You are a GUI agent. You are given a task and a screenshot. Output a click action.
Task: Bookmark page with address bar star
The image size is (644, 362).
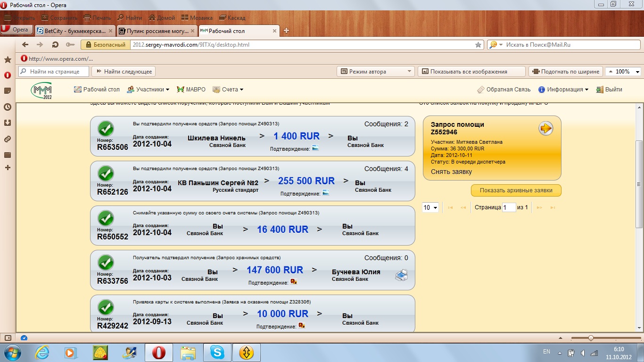point(478,45)
